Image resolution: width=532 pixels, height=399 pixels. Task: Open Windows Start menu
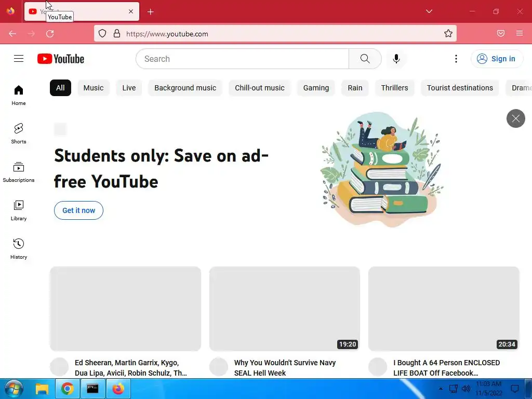pos(14,389)
